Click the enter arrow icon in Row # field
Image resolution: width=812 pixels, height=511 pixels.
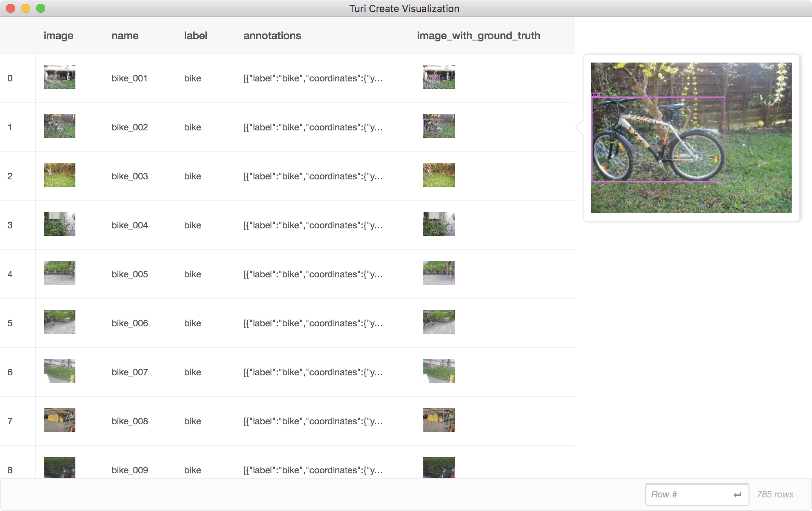coord(737,494)
